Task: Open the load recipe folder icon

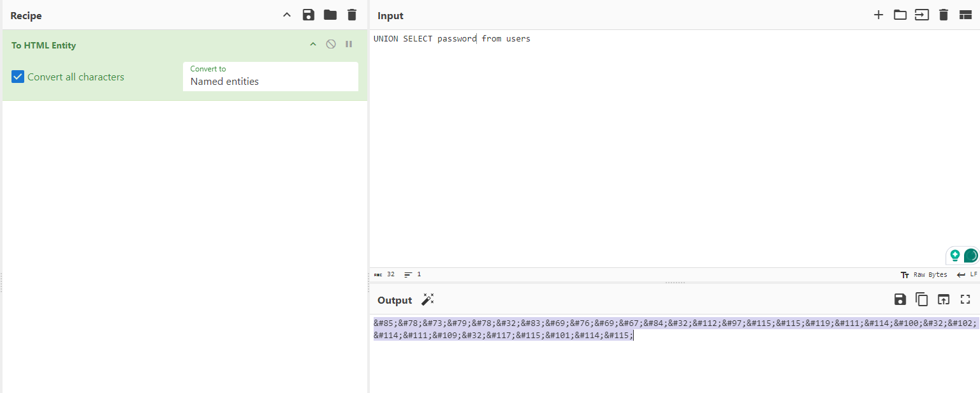Action: [330, 15]
